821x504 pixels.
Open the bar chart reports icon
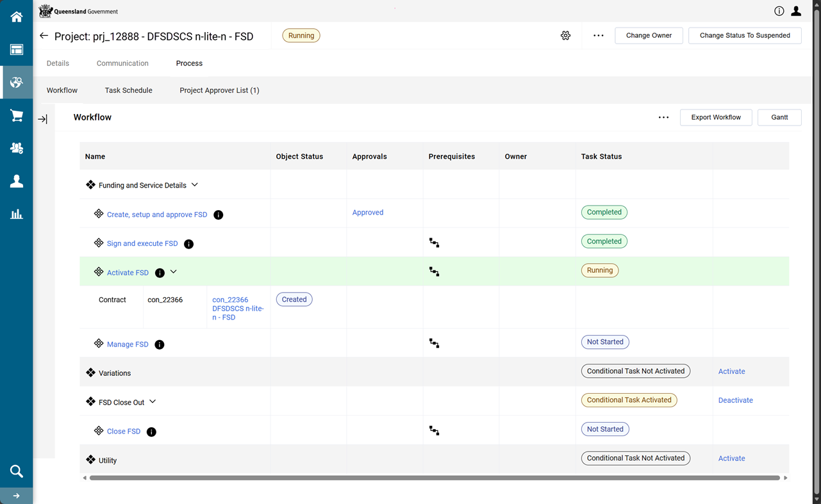(16, 214)
